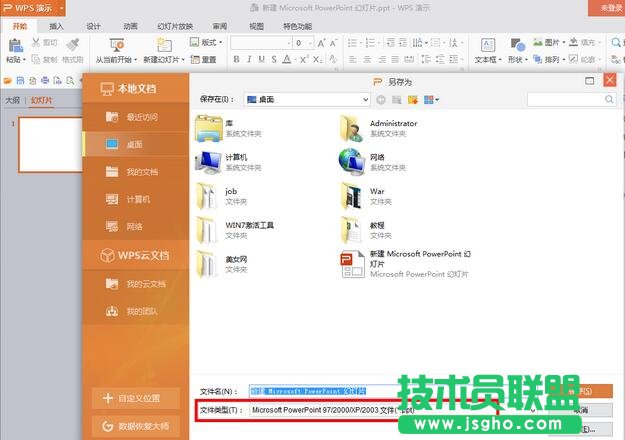
Task: Select the WIN7 activation tool folder
Action: 235,230
